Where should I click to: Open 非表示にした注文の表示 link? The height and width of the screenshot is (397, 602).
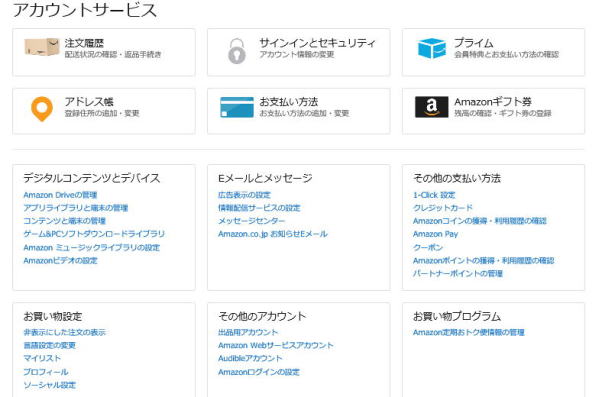pyautogui.click(x=64, y=332)
